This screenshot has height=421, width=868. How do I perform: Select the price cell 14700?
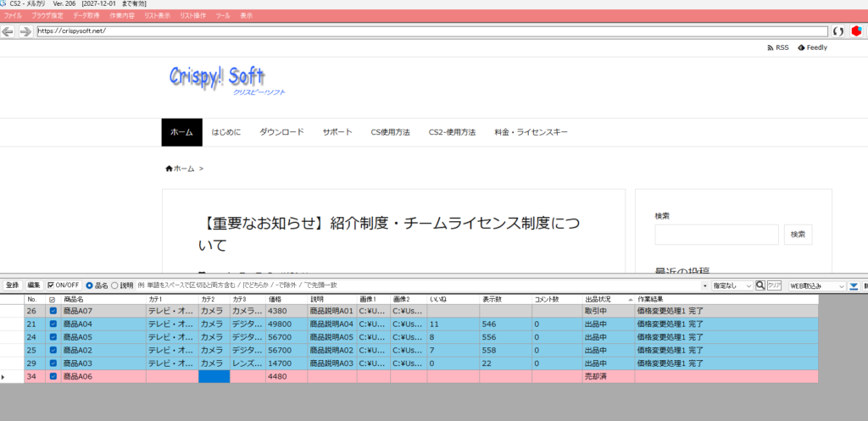point(287,363)
